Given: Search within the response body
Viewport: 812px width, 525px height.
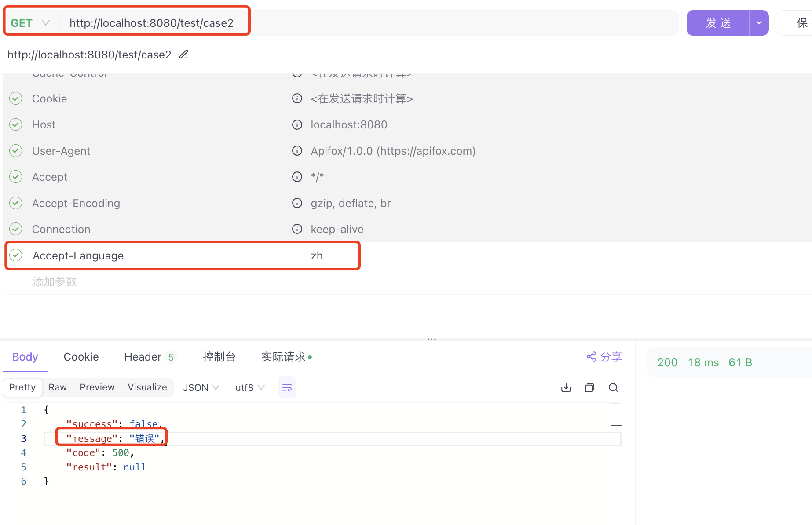Looking at the screenshot, I should 613,387.
